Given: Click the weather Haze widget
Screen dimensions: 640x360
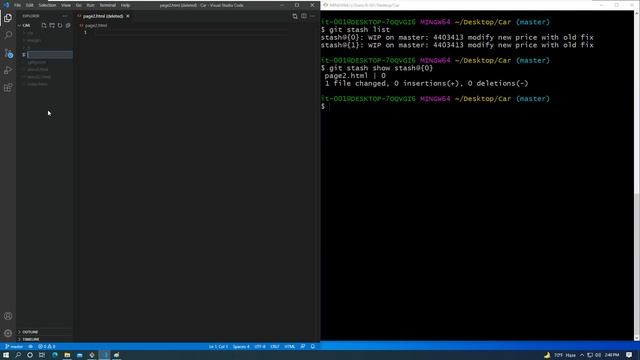Looking at the screenshot, I should coord(560,355).
